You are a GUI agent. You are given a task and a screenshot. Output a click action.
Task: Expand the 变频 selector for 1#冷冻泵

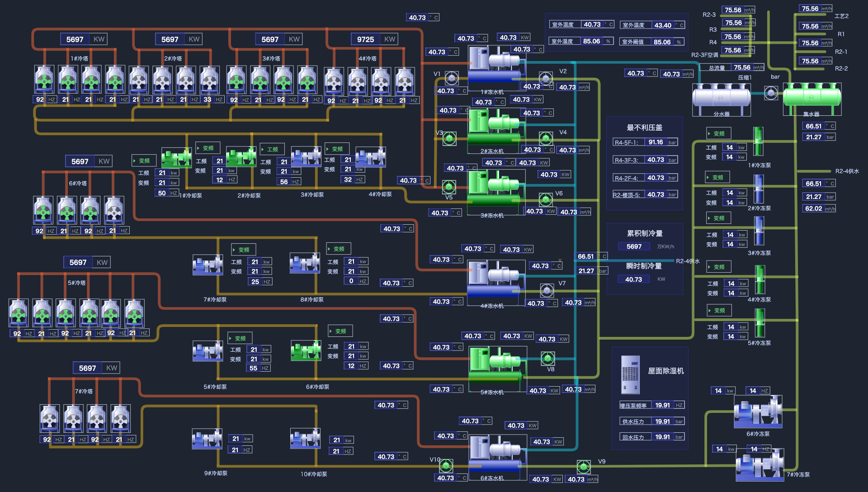pos(718,133)
